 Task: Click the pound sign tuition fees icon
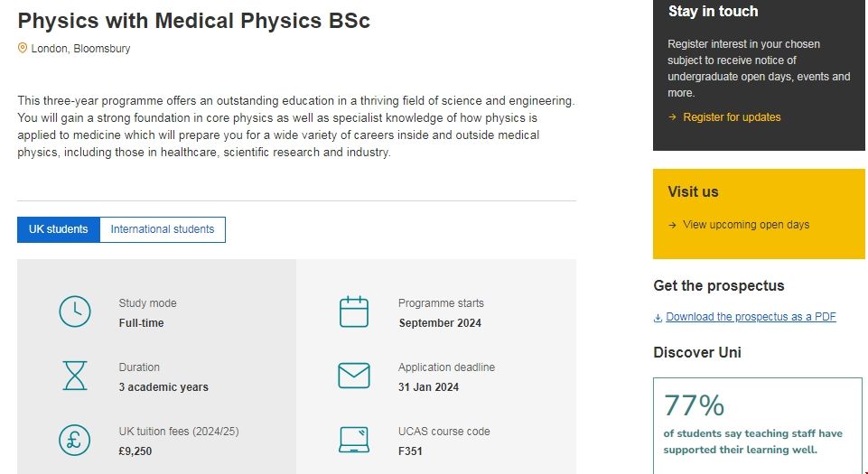(x=75, y=440)
